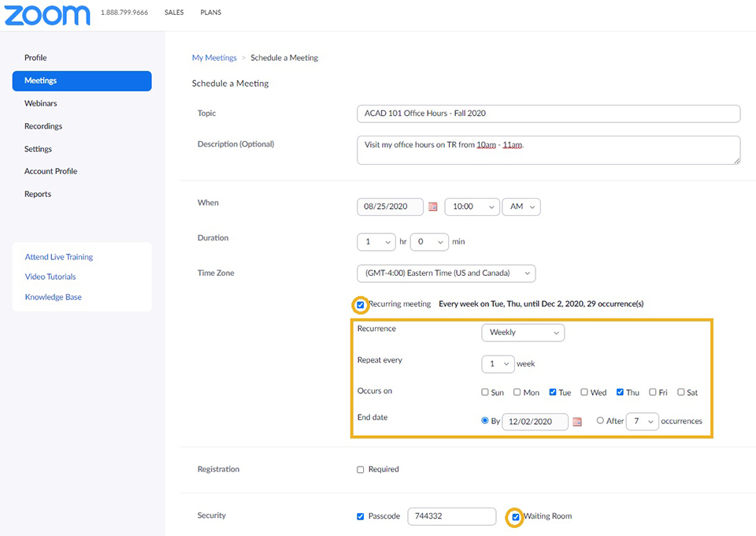Open Reports in the sidebar
This screenshot has width=756, height=536.
(38, 194)
